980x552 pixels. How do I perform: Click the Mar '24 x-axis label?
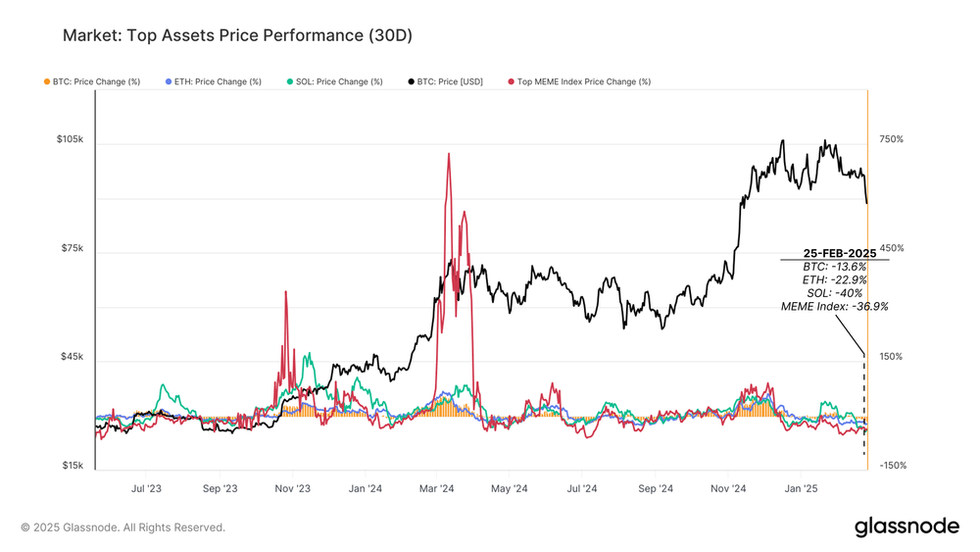[x=437, y=488]
